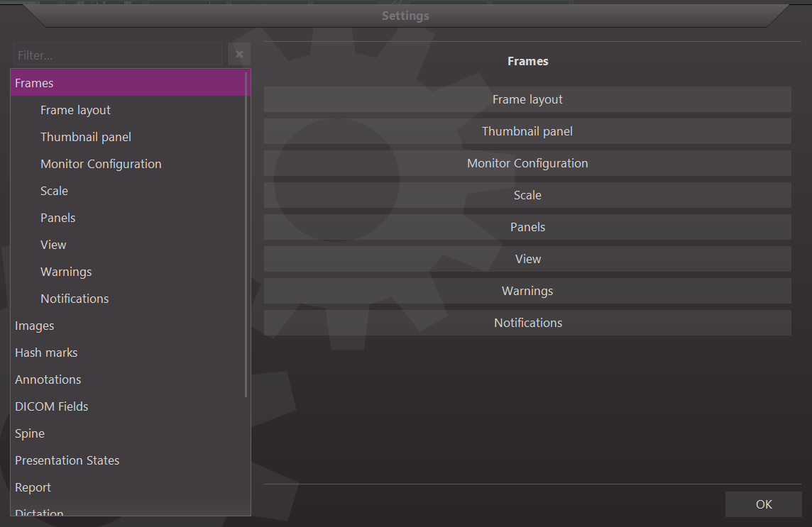Go to Spine settings category

tap(30, 433)
